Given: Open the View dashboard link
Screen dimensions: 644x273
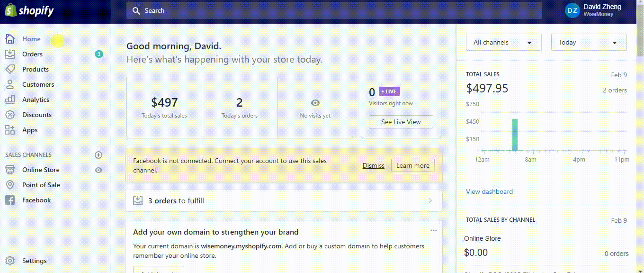Looking at the screenshot, I should [x=489, y=191].
